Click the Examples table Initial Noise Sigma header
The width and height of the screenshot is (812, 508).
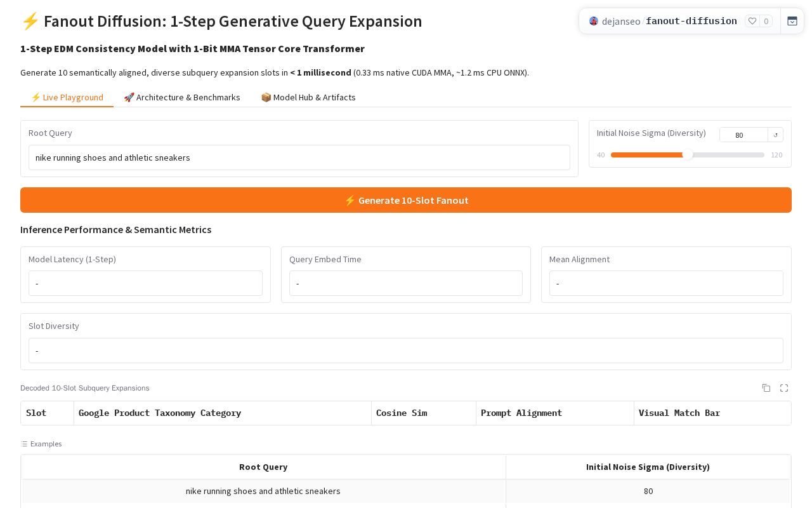click(648, 467)
